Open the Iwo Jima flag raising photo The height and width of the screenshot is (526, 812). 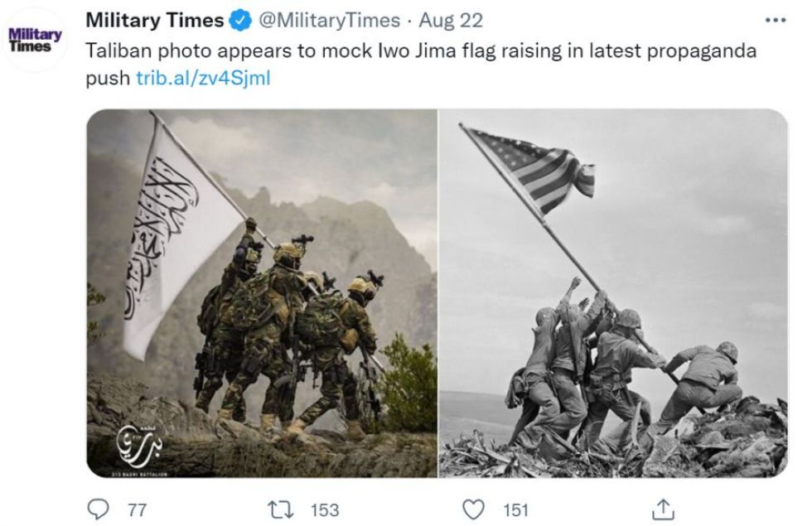[613, 293]
